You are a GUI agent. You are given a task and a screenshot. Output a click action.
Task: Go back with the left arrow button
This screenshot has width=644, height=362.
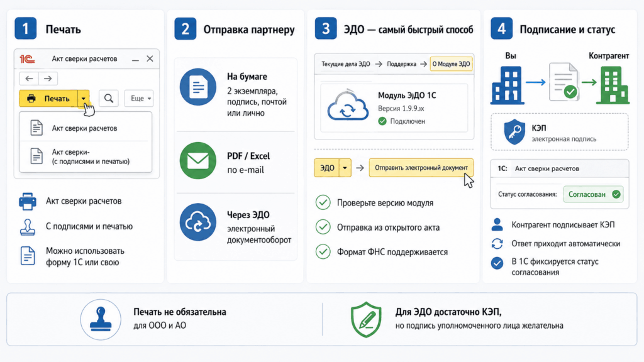29,79
